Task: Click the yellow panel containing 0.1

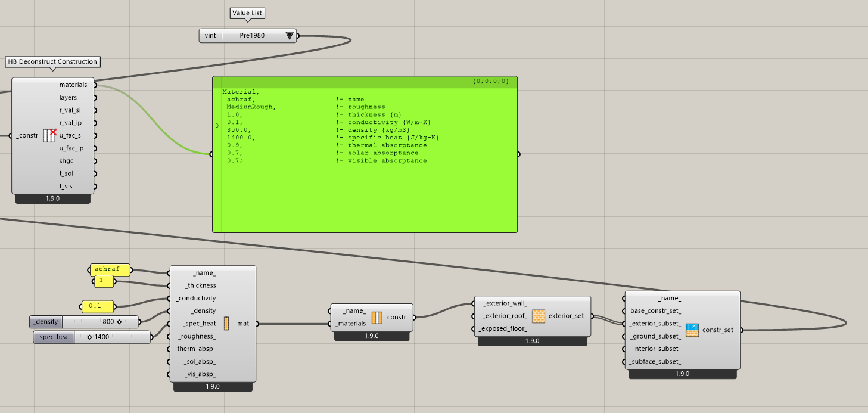Action: click(x=97, y=306)
